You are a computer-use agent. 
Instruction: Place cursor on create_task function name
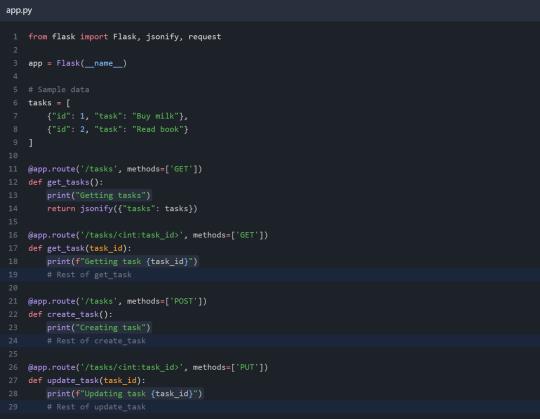point(73,314)
